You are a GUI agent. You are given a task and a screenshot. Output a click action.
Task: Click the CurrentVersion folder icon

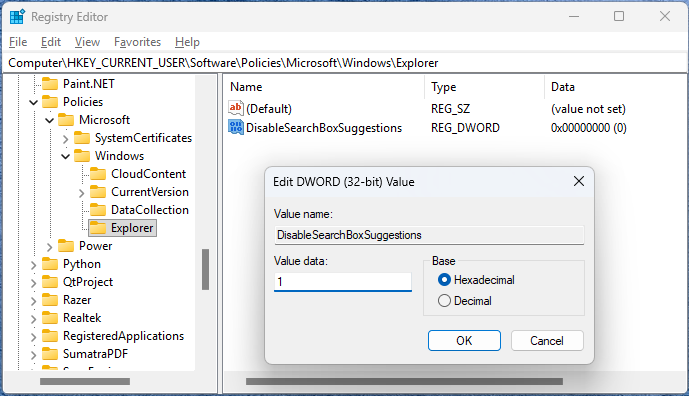[x=98, y=192]
